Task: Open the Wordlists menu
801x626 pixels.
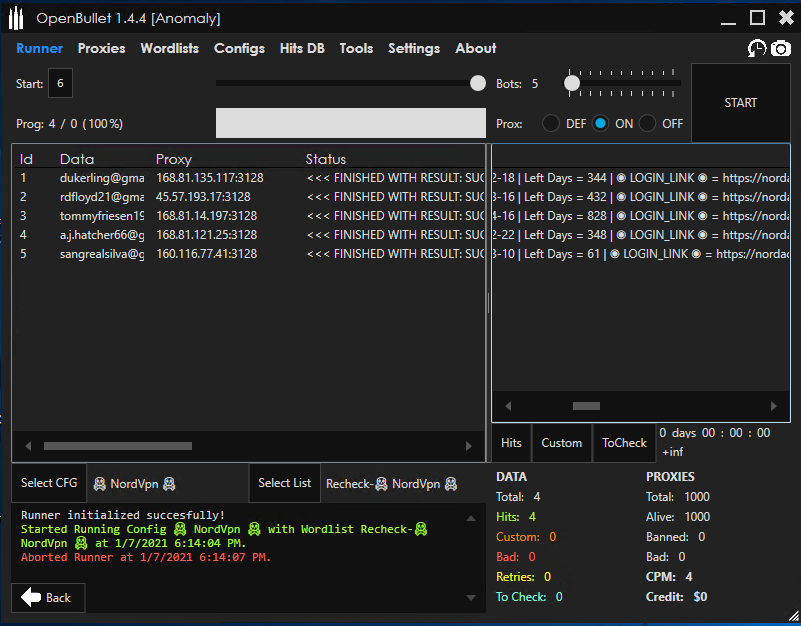Action: pos(169,48)
